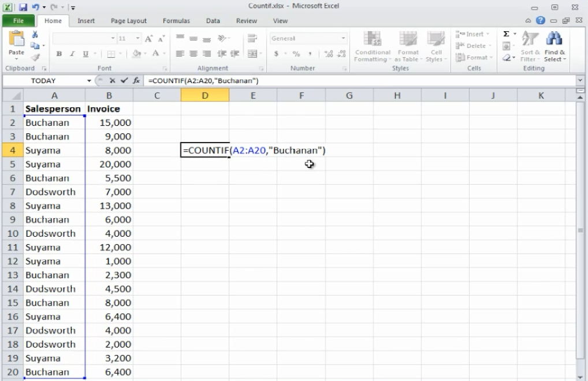Click the AutoSum sigma icon
This screenshot has height=381, width=588.
(507, 35)
